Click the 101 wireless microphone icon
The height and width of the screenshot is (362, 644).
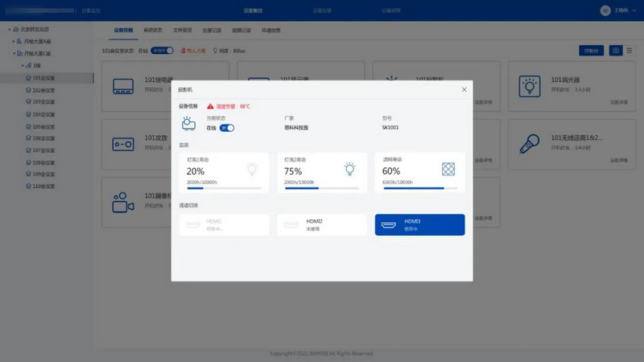[x=530, y=144]
